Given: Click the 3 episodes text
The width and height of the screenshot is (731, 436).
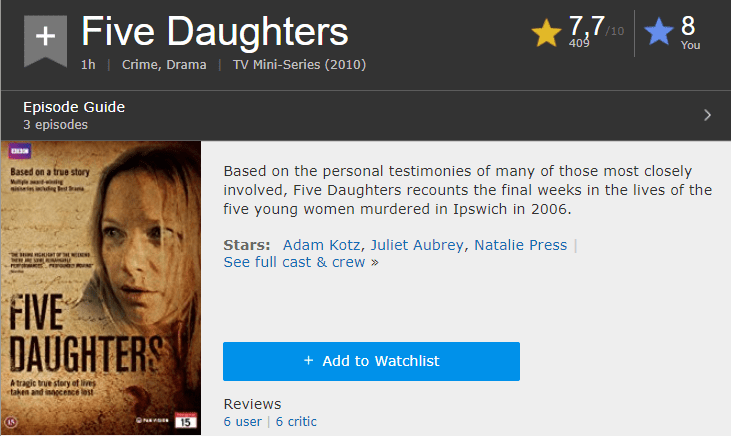Looking at the screenshot, I should point(55,125).
